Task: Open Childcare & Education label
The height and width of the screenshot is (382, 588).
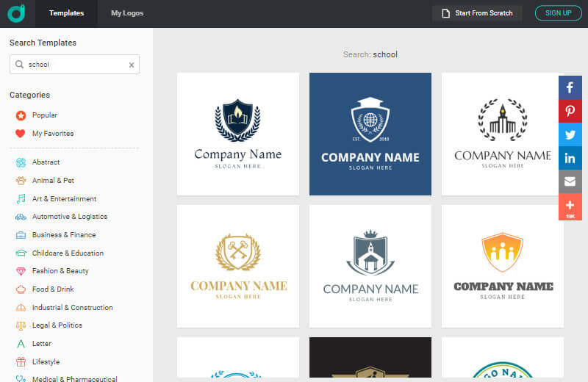Action: pos(68,253)
